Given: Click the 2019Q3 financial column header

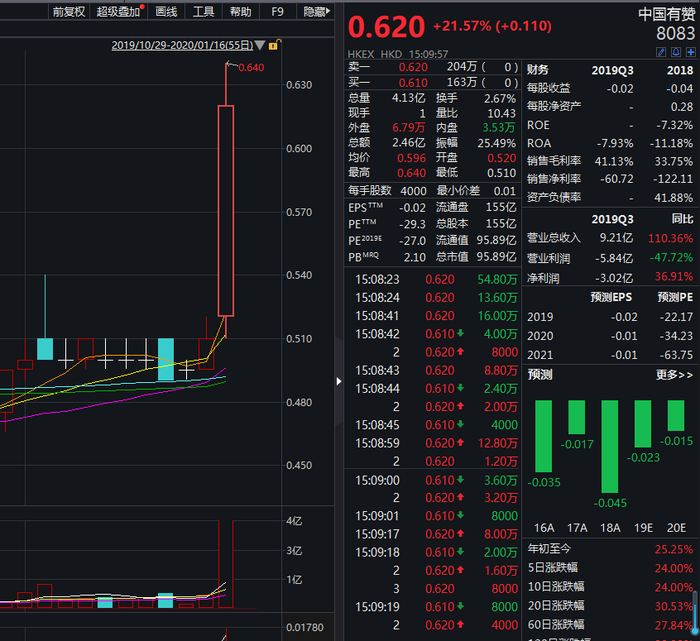Looking at the screenshot, I should 612,71.
